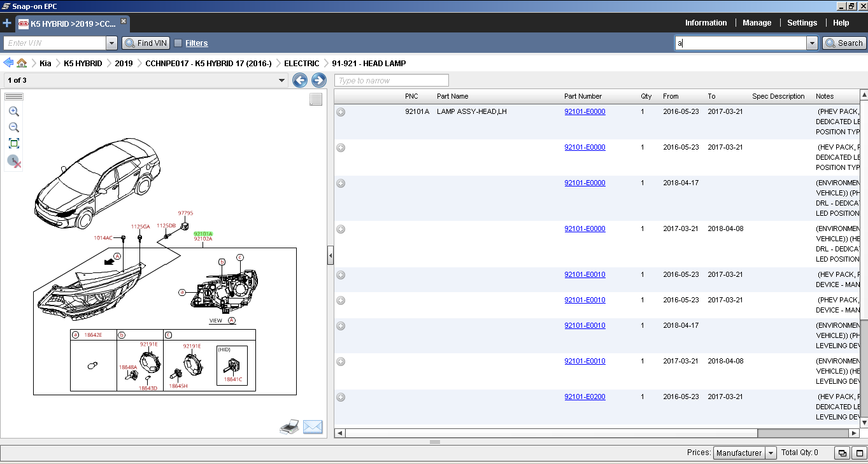Go to the home catalog icon
Viewport: 868px width, 464px height.
(x=22, y=63)
